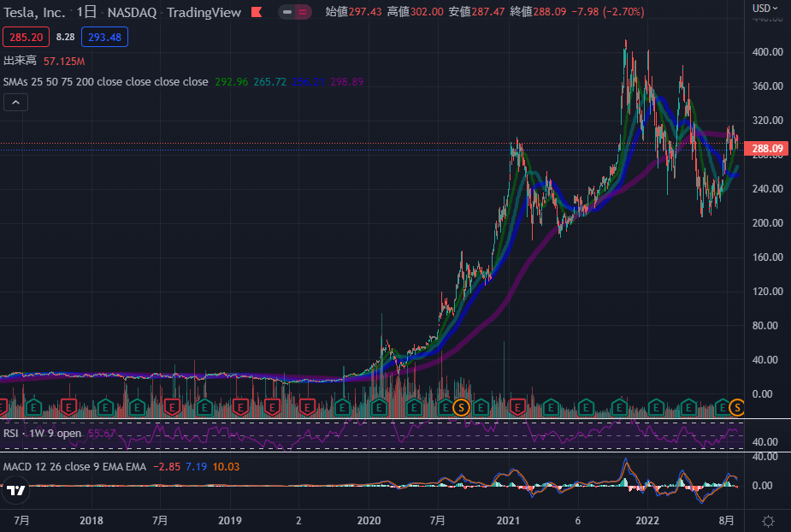The image size is (791, 532).
Task: Select the SMAs 25 50 75 200 indicator label
Action: [x=105, y=82]
